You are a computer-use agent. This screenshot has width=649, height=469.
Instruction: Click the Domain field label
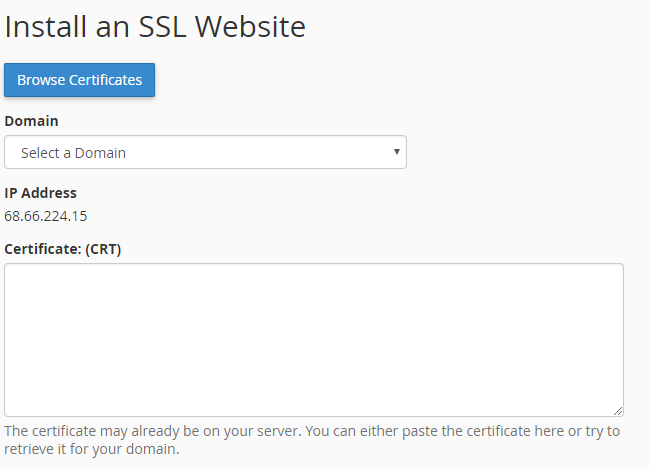tap(31, 121)
